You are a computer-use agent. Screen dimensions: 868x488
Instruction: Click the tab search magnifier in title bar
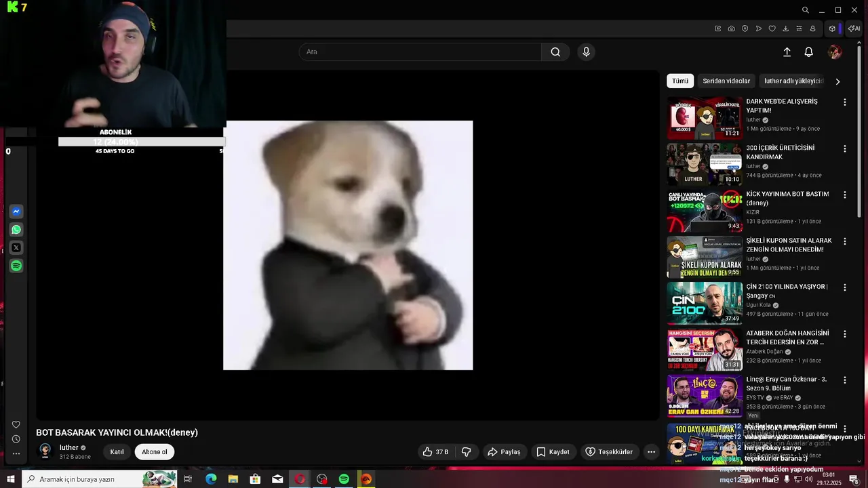click(805, 10)
